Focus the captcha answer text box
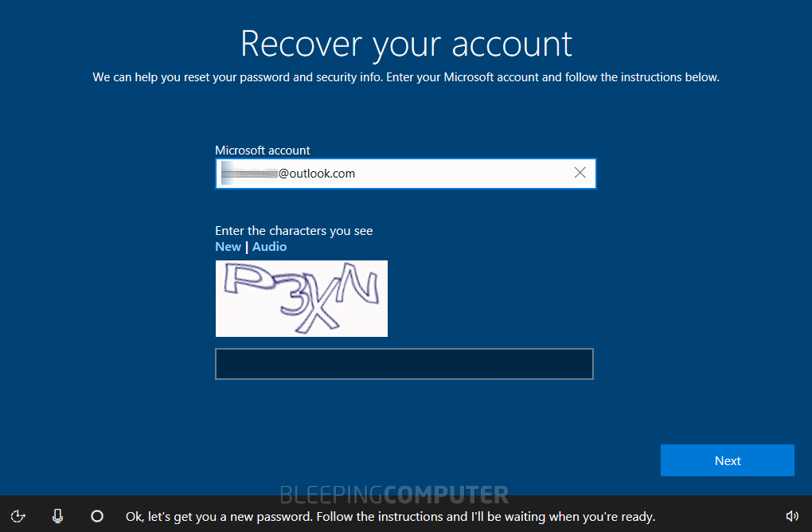812x532 pixels. [404, 363]
